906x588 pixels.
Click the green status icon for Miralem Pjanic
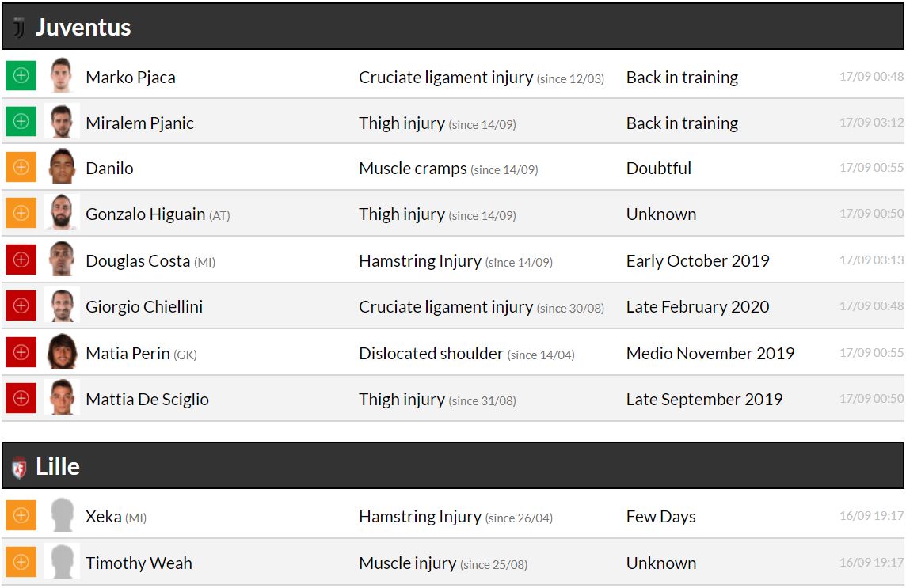pos(21,122)
